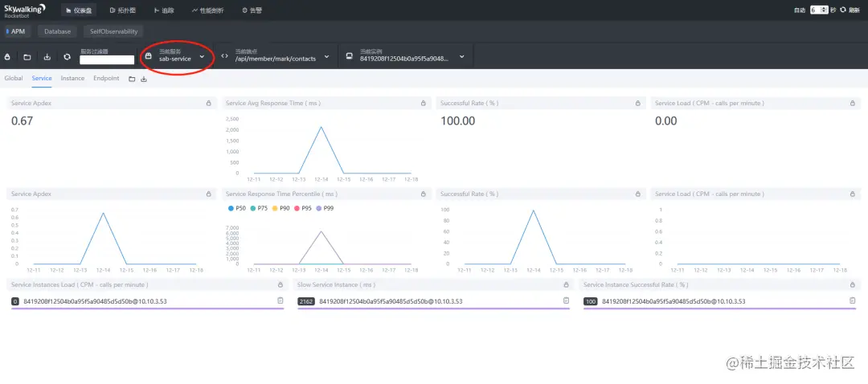Screen dimensions: 868x384
Task: Click folder icon next to Endpoint tab
Action: (x=132, y=79)
